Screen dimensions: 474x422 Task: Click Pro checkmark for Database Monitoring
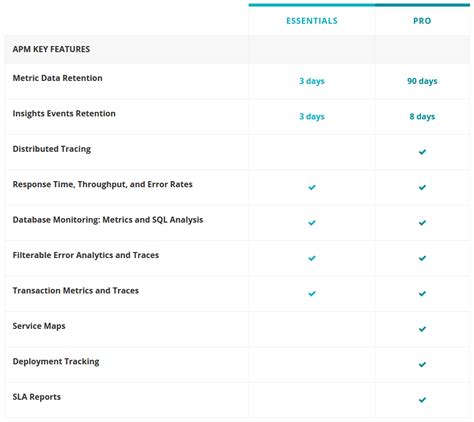click(x=422, y=223)
